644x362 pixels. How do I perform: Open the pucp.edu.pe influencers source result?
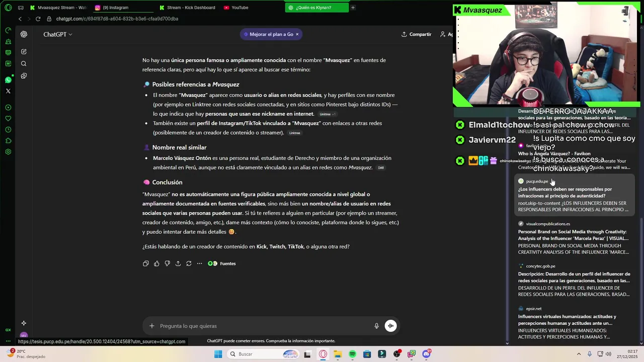click(574, 196)
